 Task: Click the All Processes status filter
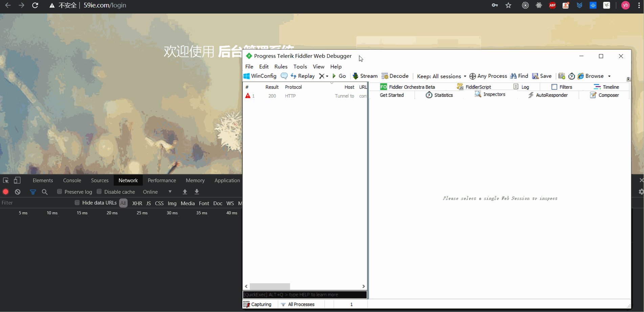[298, 305]
